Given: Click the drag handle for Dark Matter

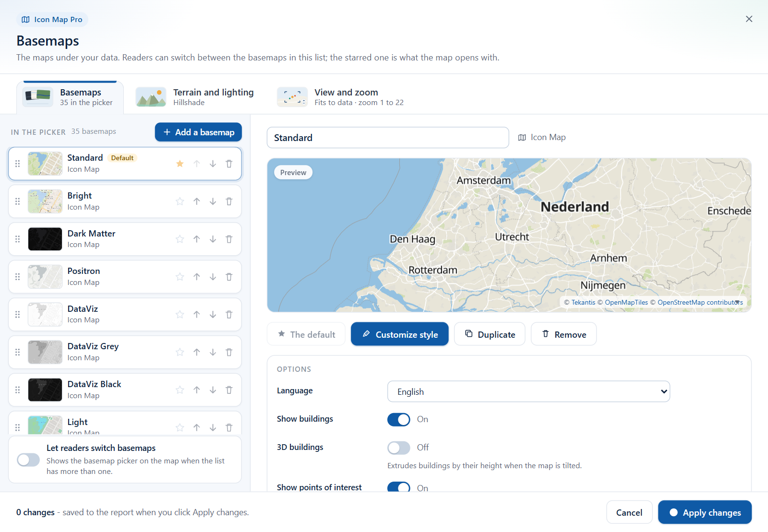Looking at the screenshot, I should (18, 239).
